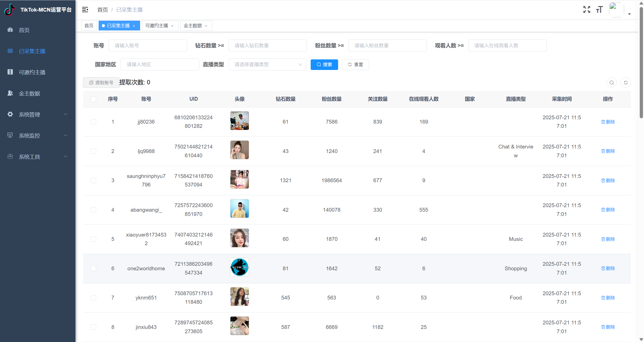
Task: Click the TikTok logo icon
Action: 10,10
